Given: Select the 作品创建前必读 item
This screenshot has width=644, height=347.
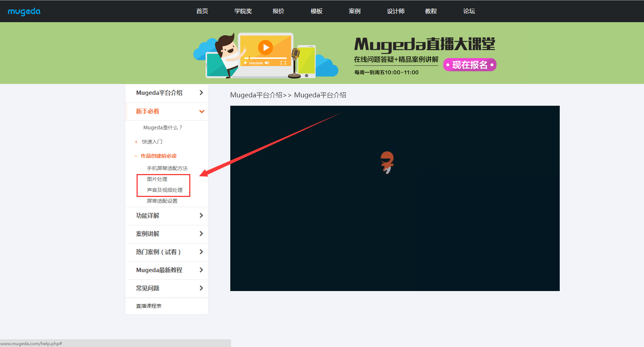Looking at the screenshot, I should click(159, 156).
